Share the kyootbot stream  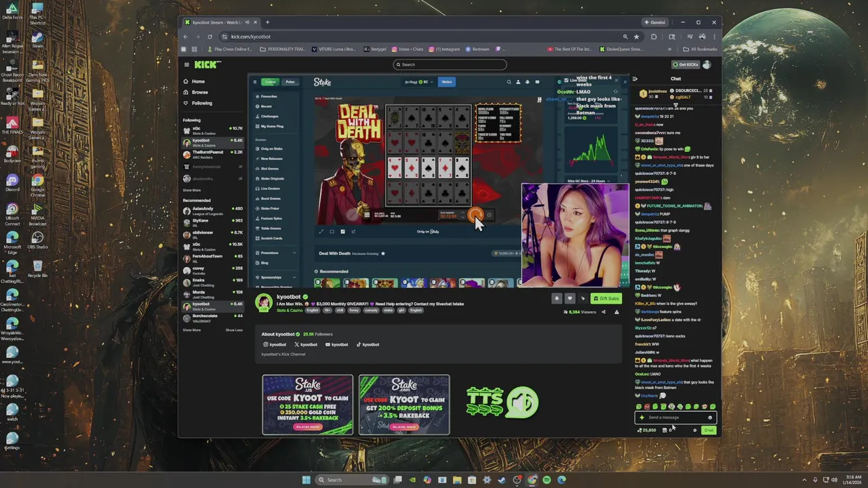click(x=604, y=312)
